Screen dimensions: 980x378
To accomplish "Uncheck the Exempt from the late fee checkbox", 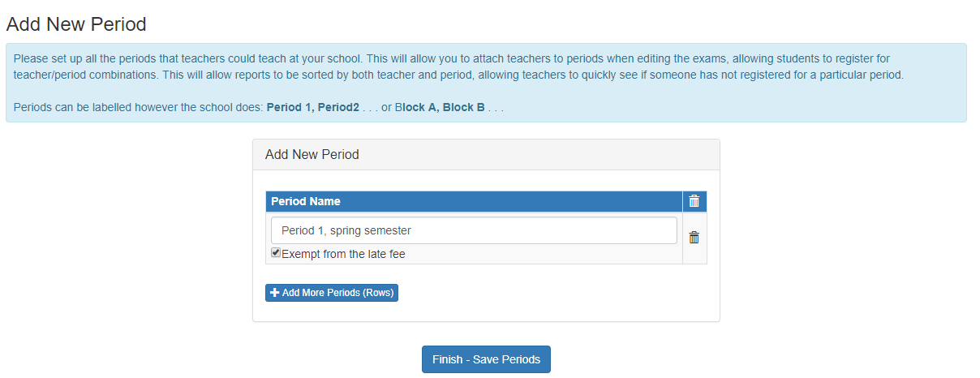I will coord(276,253).
